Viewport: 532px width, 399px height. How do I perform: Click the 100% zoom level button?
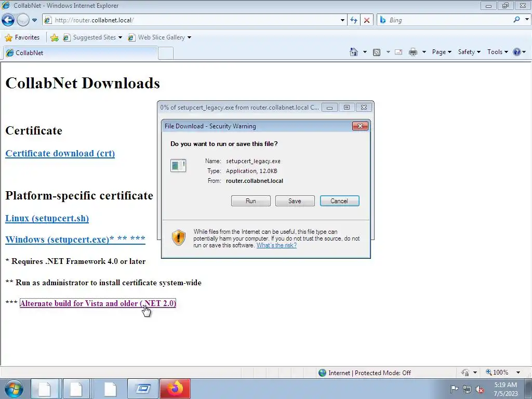click(x=497, y=372)
